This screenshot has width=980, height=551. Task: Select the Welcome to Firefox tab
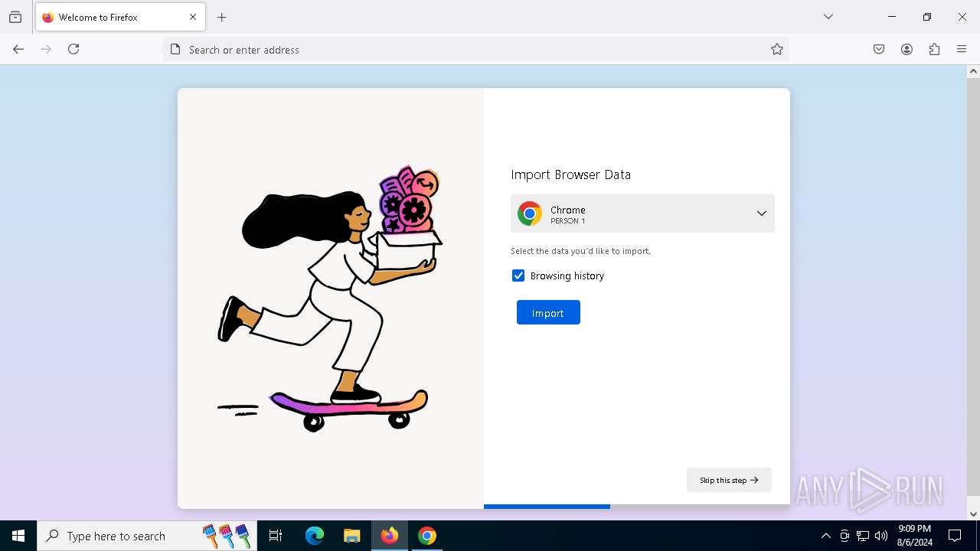pos(120,17)
